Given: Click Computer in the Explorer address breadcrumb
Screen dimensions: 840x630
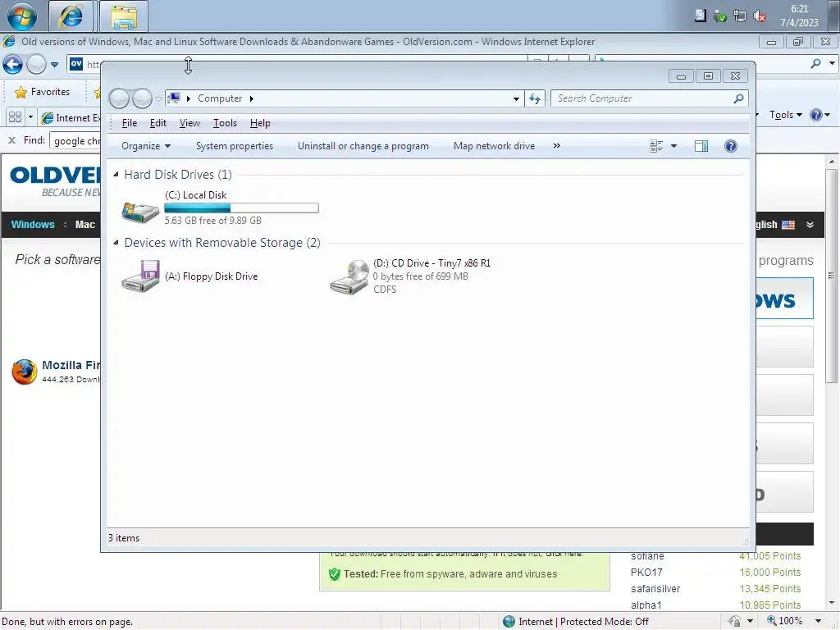Looking at the screenshot, I should [x=220, y=98].
